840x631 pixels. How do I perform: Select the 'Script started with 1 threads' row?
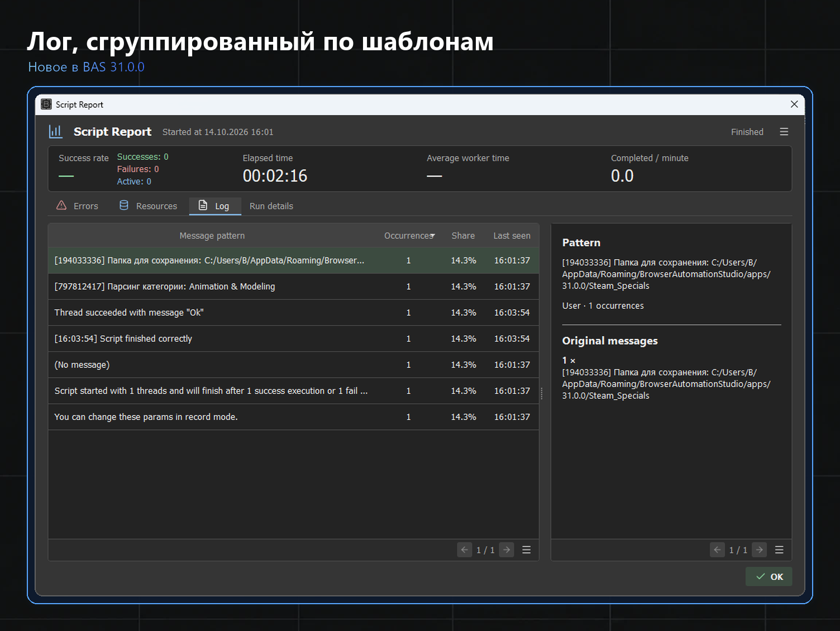click(x=294, y=391)
